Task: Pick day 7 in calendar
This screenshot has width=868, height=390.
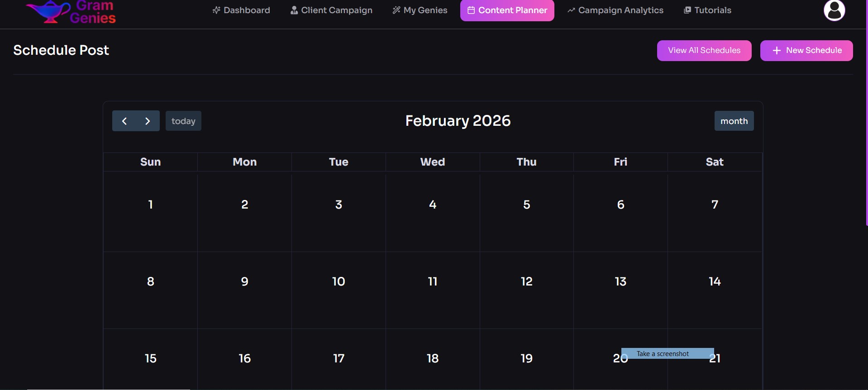Action: pyautogui.click(x=715, y=212)
